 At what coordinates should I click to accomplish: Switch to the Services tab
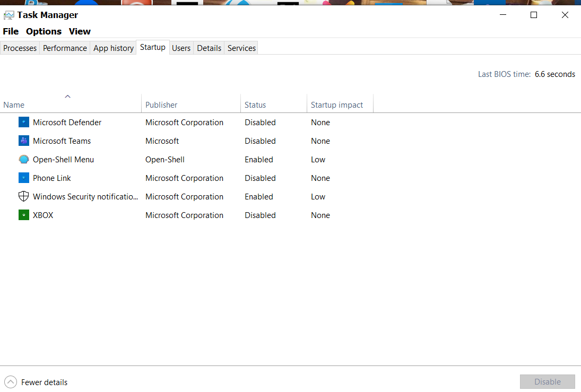tap(241, 48)
